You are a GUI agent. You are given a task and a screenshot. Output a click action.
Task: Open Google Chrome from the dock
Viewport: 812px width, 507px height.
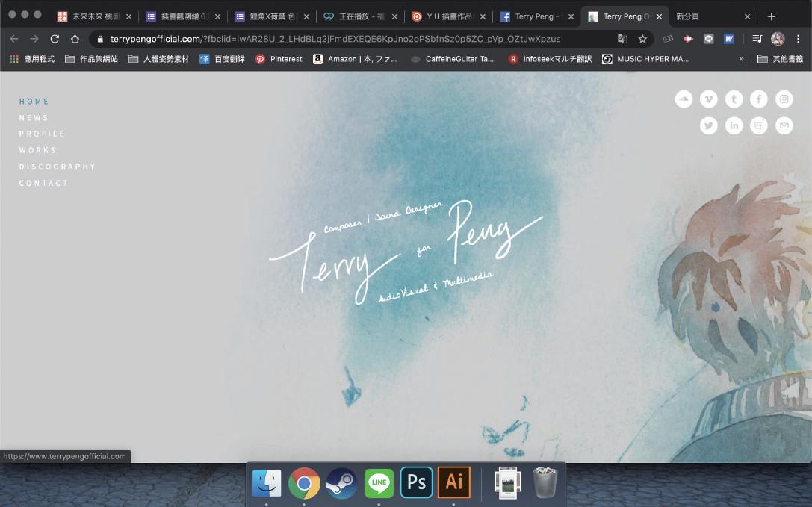click(304, 482)
